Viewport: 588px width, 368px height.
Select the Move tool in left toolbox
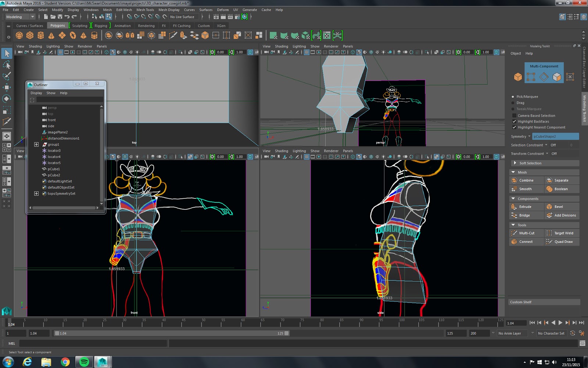[x=7, y=87]
